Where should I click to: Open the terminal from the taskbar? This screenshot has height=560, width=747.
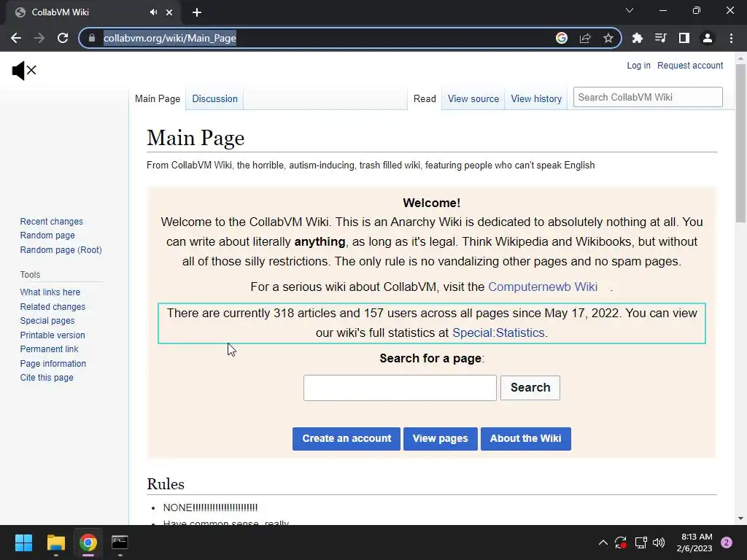[x=120, y=542]
